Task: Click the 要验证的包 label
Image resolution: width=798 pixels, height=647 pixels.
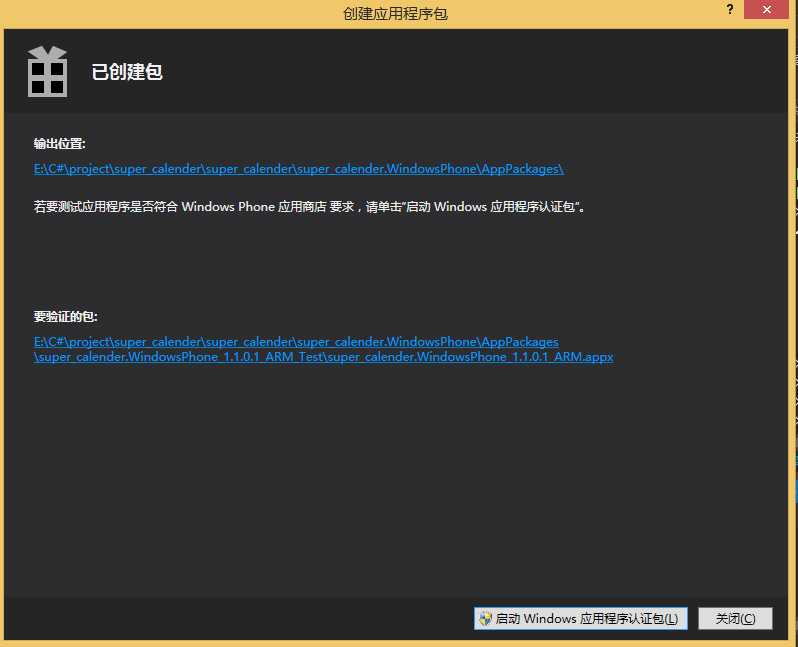Action: (x=66, y=317)
